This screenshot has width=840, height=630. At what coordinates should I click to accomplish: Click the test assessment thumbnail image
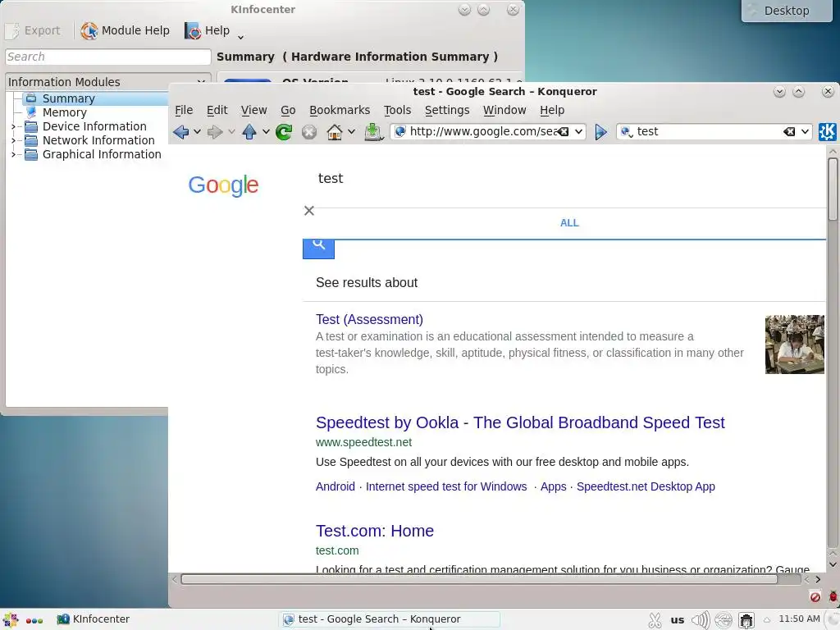(794, 345)
